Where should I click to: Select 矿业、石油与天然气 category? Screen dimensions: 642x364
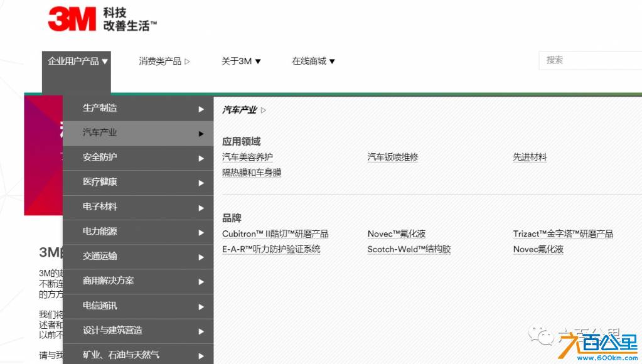point(138,355)
